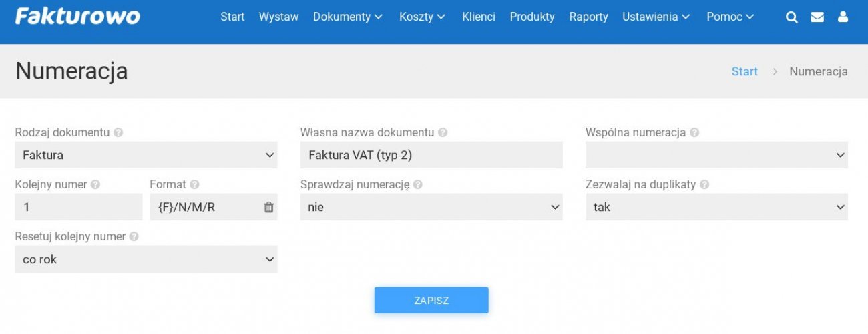This screenshot has height=334, width=868.
Task: Show help icon next to Kolejny numer
Action: click(95, 184)
